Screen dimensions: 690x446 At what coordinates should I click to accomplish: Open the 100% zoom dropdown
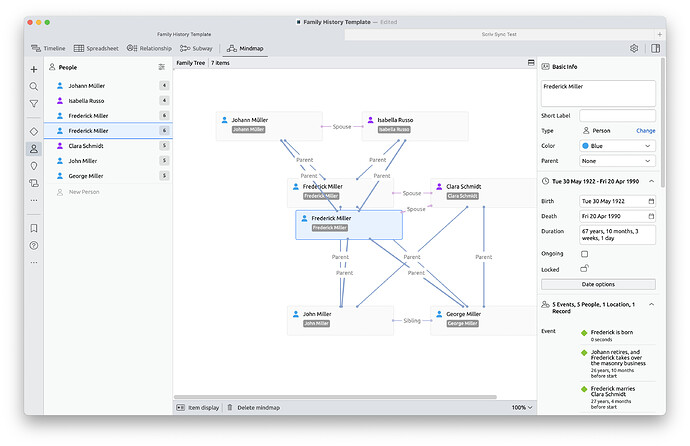pos(519,408)
